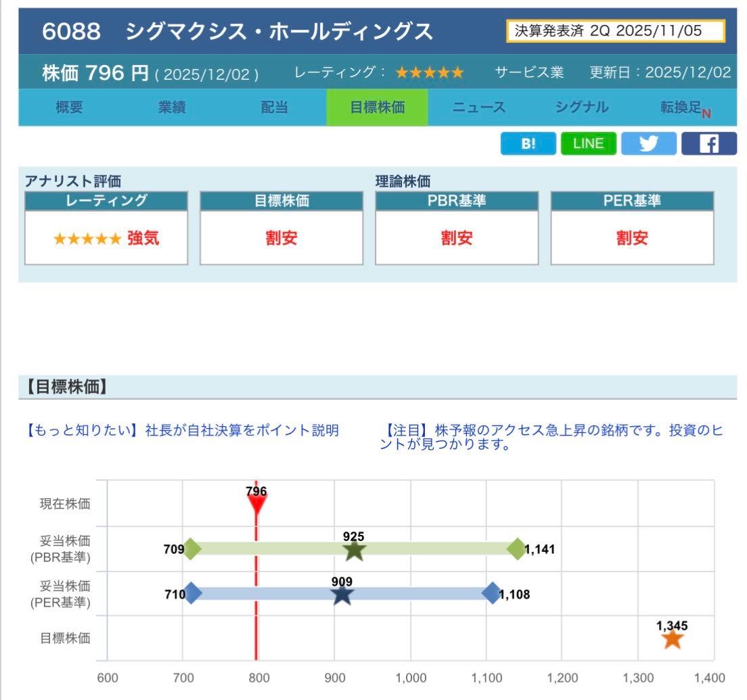Click the green LINE share icon
Screen dimensions: 747x700
[x=588, y=143]
